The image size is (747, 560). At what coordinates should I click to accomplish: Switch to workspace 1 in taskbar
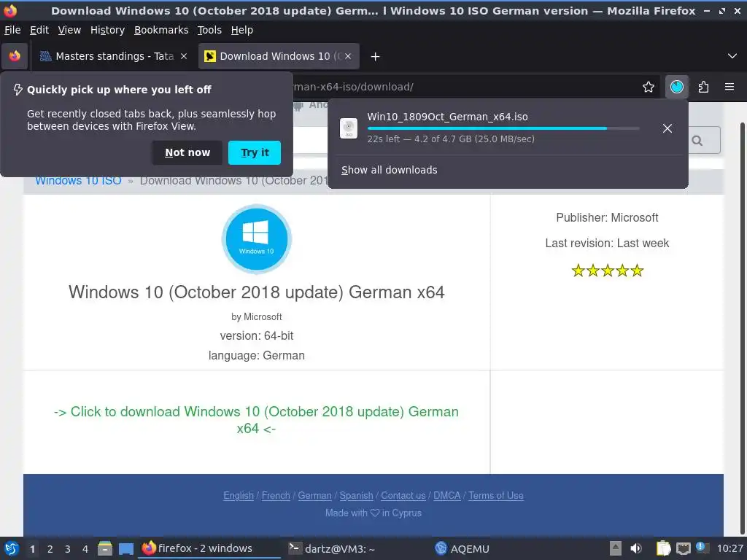tap(32, 549)
